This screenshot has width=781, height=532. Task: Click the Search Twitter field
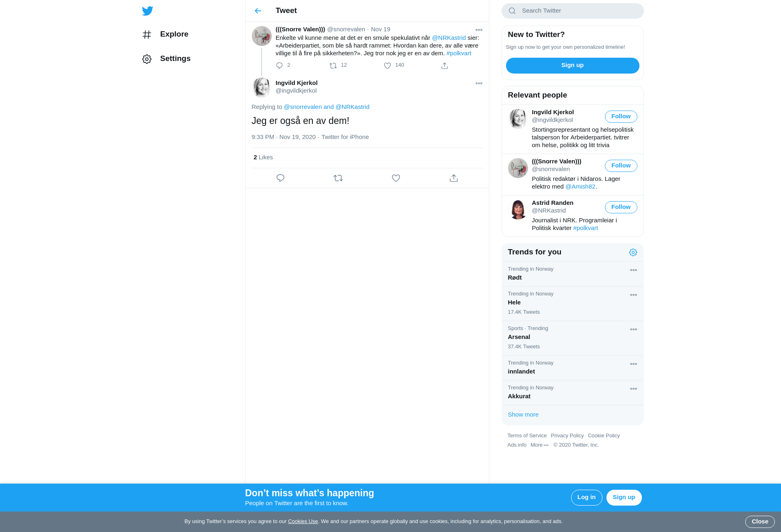click(x=572, y=11)
